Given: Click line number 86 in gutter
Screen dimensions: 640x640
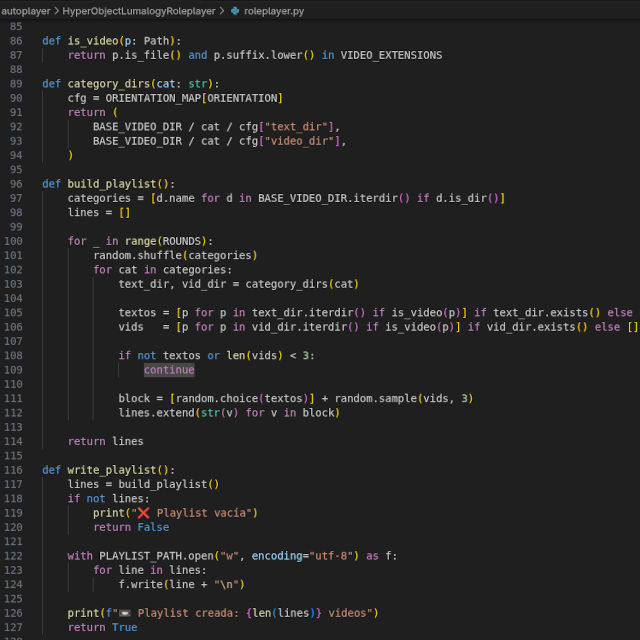Looking at the screenshot, I should coord(16,41).
